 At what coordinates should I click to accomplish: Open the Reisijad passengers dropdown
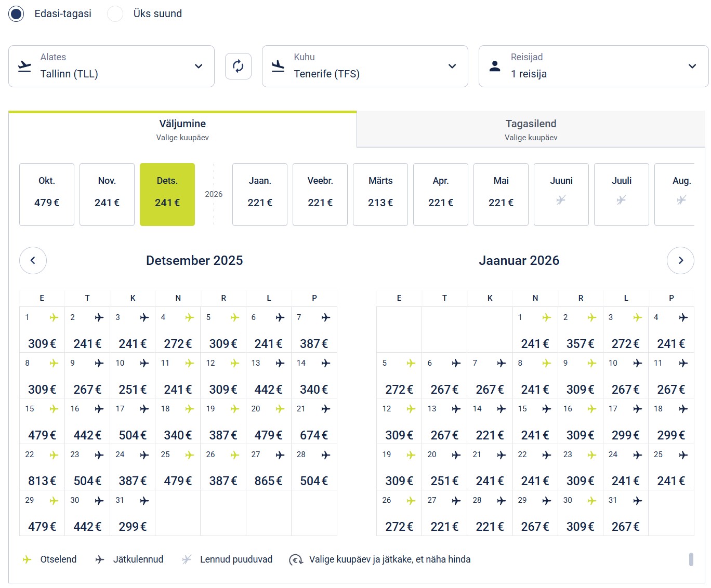(593, 66)
